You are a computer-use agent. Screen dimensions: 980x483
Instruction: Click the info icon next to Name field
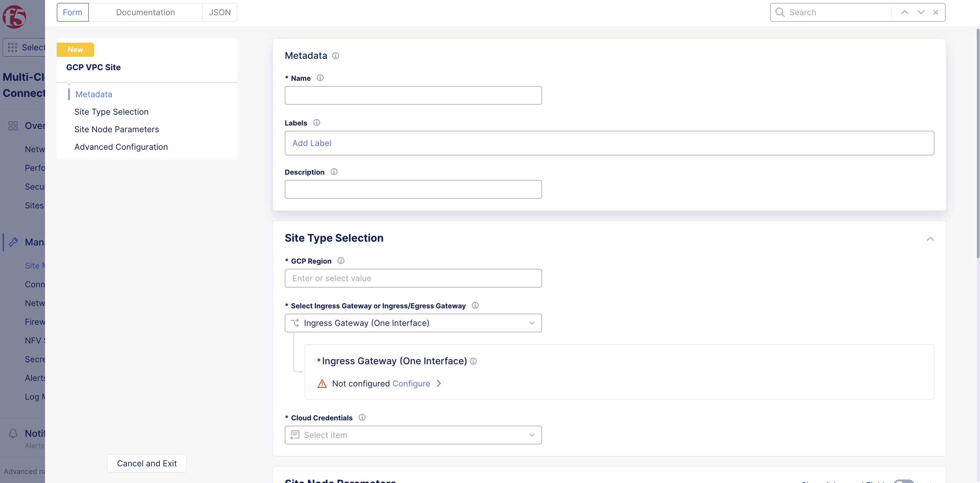click(x=320, y=78)
